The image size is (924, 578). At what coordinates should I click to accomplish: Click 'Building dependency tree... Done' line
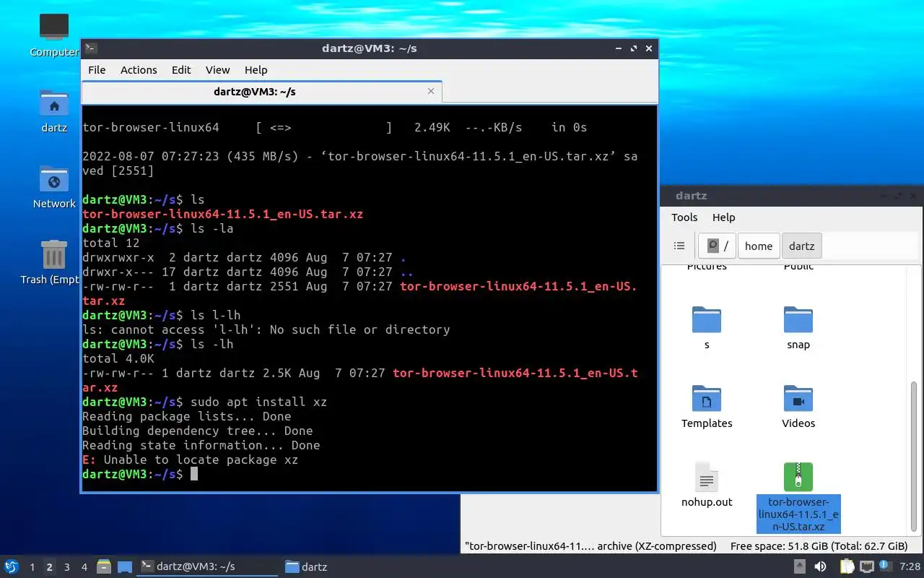(x=197, y=431)
